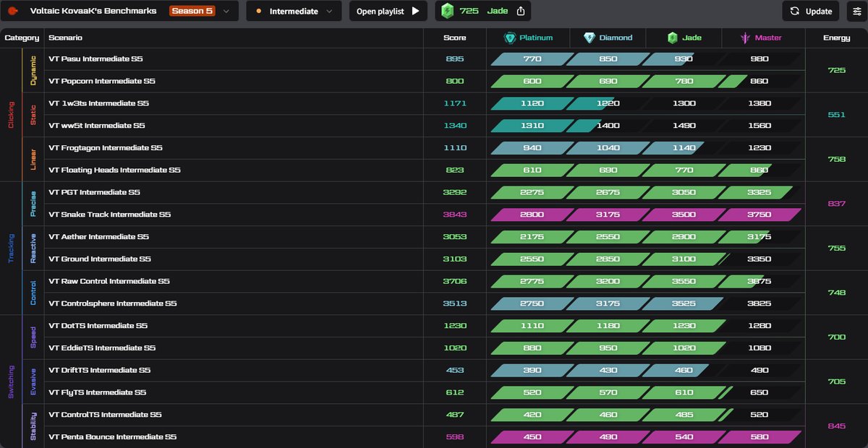The height and width of the screenshot is (448, 868).
Task: Click the Jade rank icon in the column header
Action: (673, 38)
